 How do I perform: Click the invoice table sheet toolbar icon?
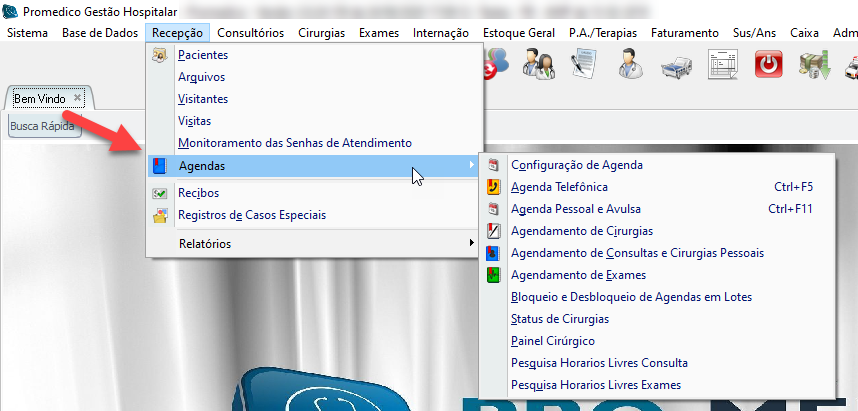[x=722, y=66]
